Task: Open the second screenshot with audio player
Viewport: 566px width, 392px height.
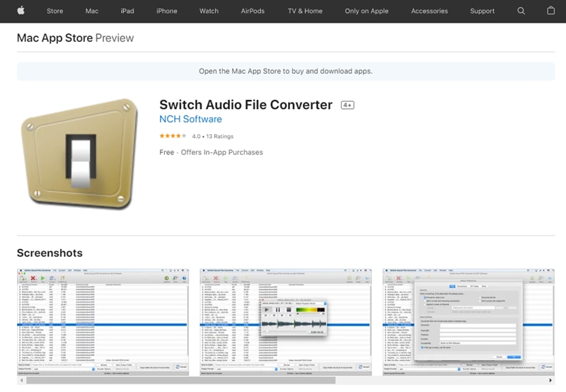Action: click(x=286, y=322)
